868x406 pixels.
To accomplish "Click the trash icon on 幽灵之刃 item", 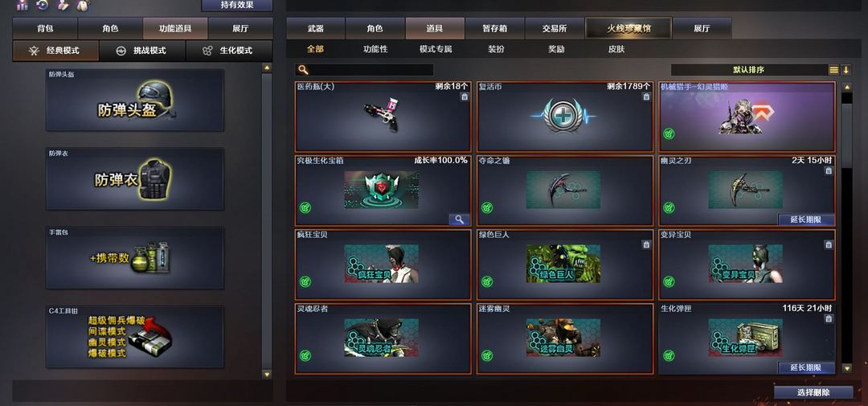I will pyautogui.click(x=828, y=170).
